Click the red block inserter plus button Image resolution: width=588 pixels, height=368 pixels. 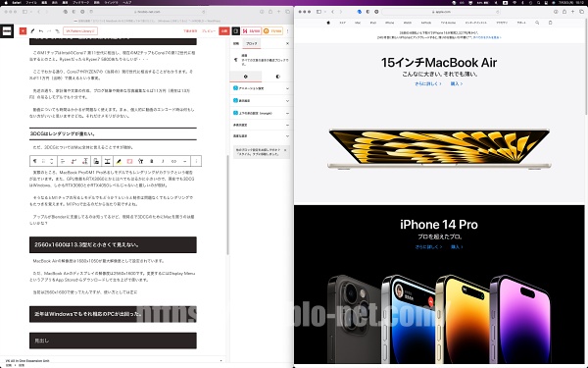coord(23,31)
